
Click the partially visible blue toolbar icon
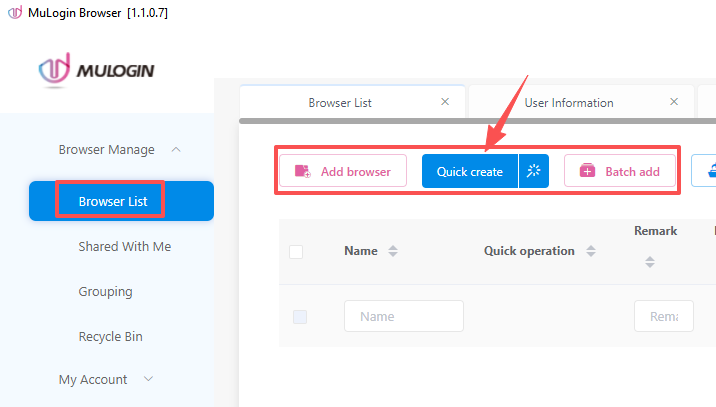point(709,171)
